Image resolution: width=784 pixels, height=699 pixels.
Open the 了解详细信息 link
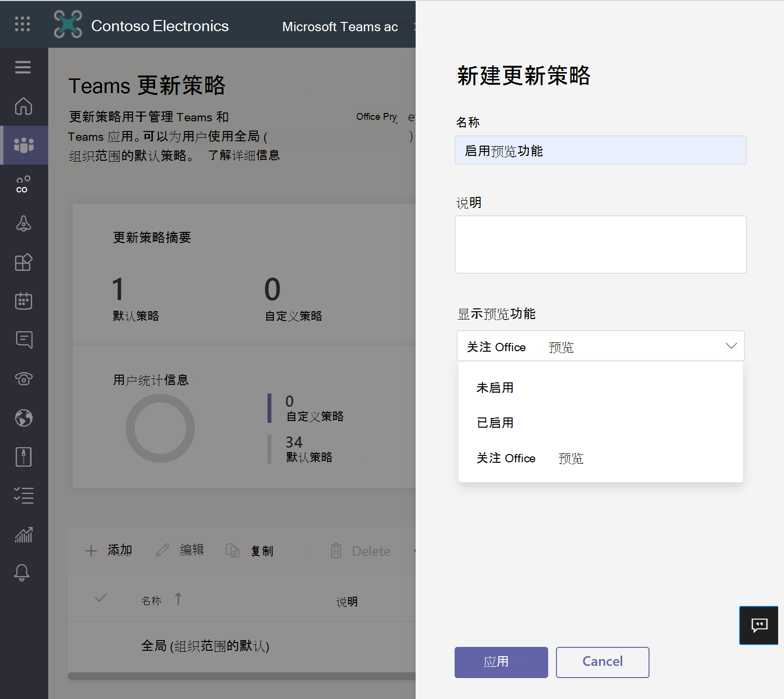coord(244,155)
